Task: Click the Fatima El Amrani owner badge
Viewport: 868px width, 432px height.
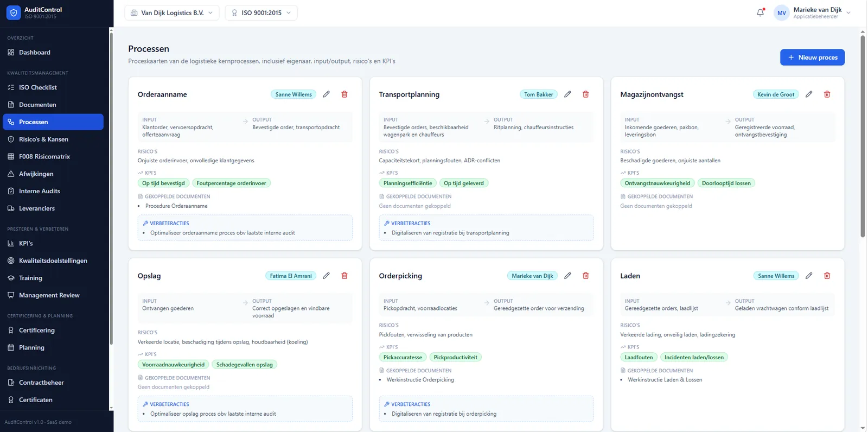Action: coord(291,276)
